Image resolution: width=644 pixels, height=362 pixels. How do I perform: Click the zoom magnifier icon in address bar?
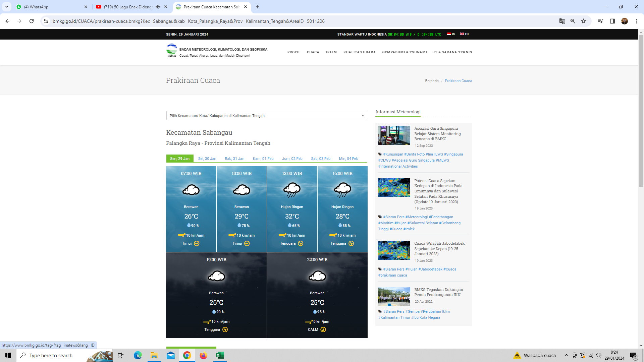573,21
